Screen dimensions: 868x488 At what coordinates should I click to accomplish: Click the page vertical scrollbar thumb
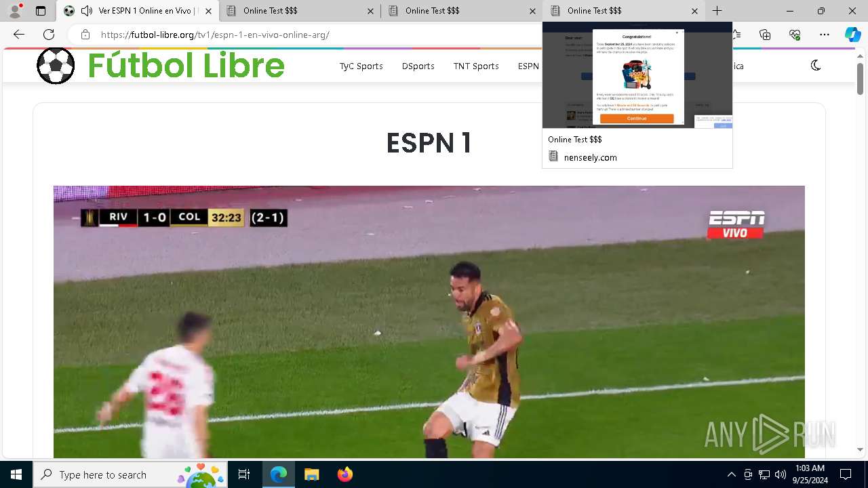pos(860,79)
